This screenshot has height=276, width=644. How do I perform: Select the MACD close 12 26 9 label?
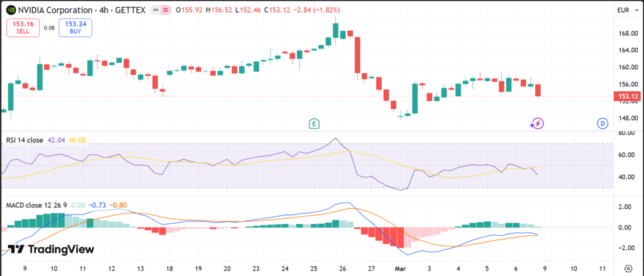(x=35, y=206)
